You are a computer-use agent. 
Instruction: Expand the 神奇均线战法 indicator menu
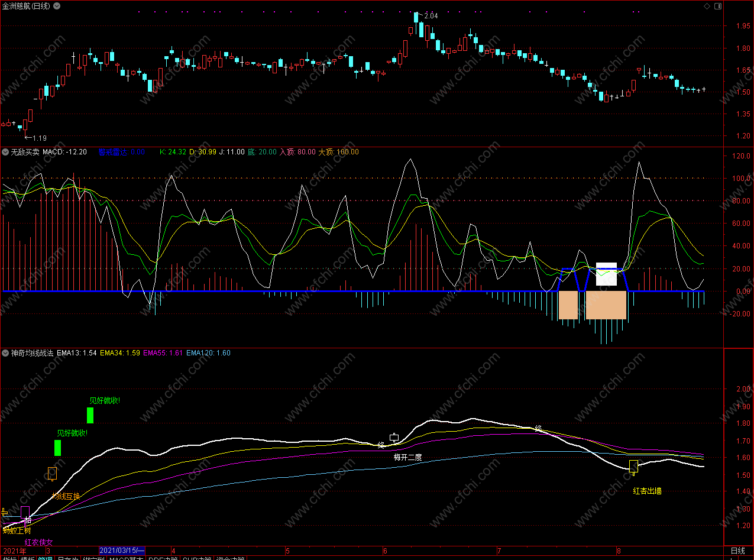5,353
